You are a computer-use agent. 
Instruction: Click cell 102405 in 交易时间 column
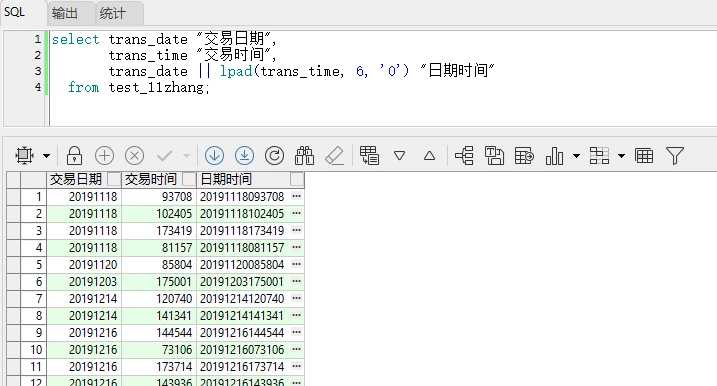(x=159, y=214)
